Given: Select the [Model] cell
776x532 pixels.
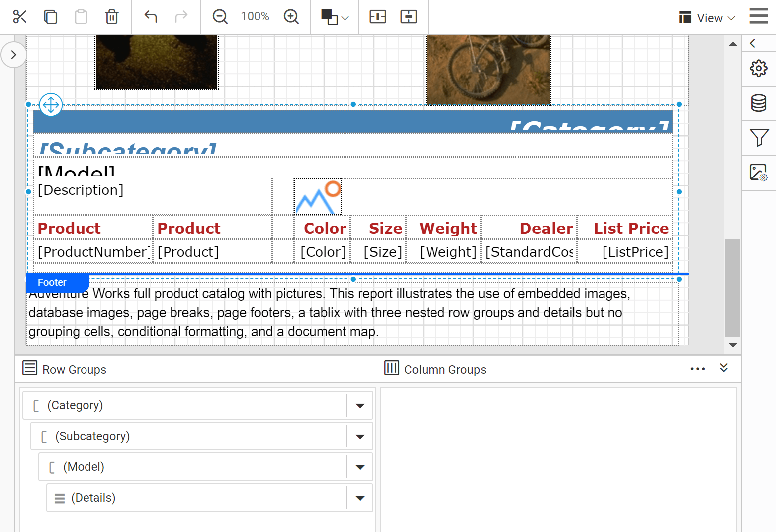Looking at the screenshot, I should [353, 169].
